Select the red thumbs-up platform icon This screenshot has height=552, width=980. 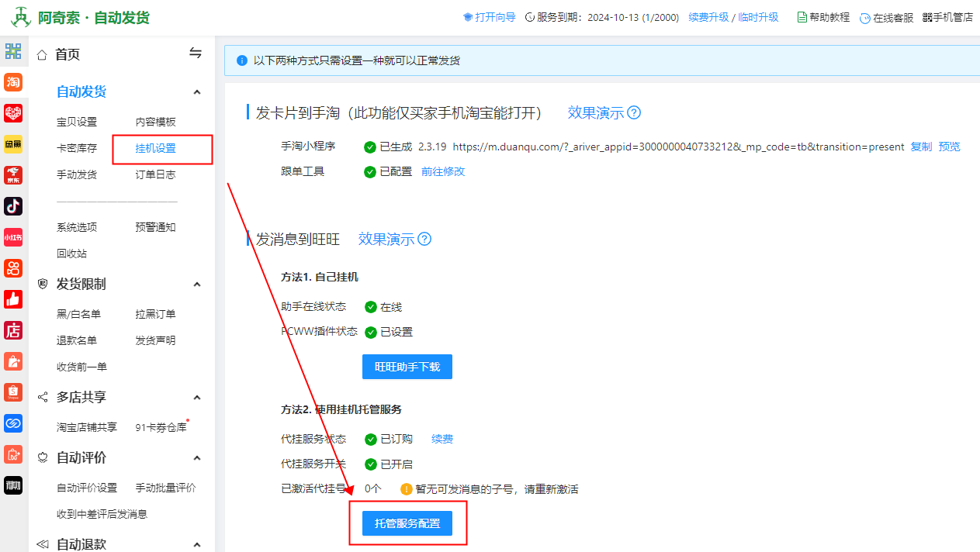[13, 299]
